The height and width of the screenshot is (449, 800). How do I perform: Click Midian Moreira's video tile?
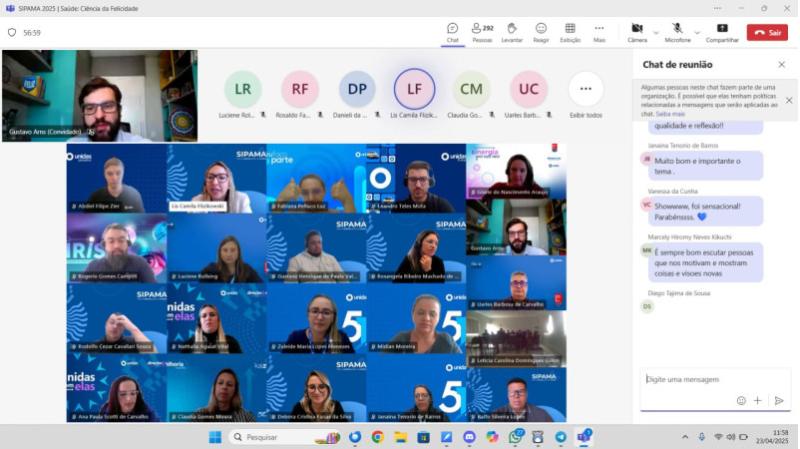(416, 318)
